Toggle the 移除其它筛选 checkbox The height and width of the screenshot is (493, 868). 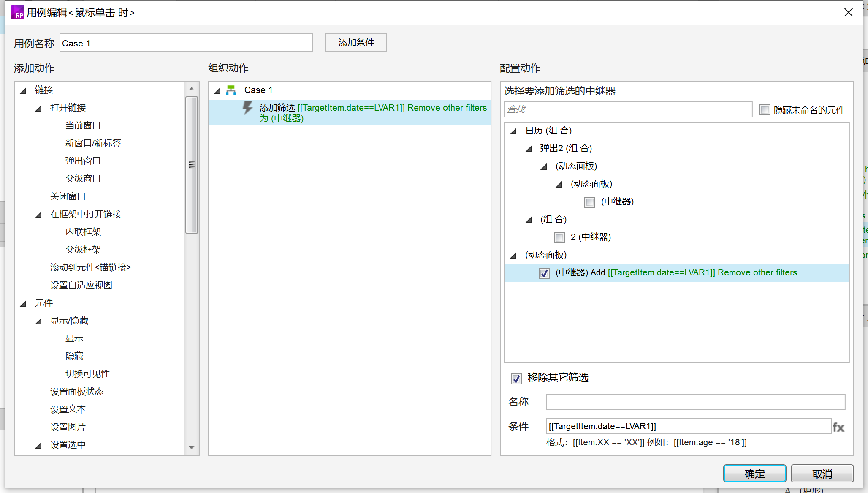pyautogui.click(x=516, y=379)
